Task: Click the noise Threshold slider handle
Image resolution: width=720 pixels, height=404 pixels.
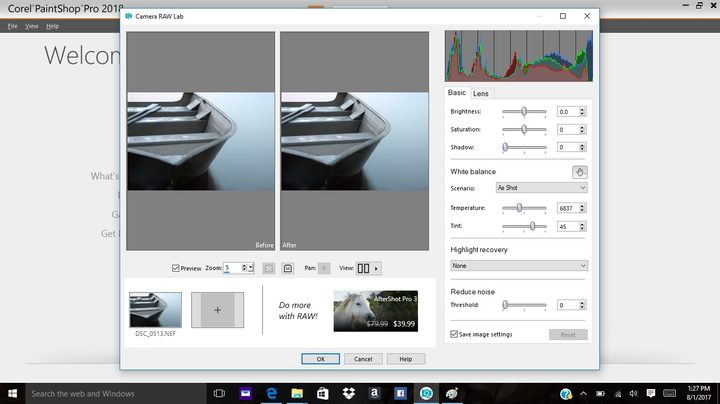Action: coord(505,304)
